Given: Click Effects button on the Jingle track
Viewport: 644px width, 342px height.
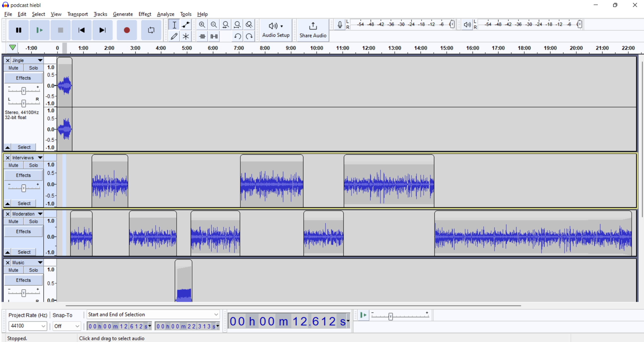Looking at the screenshot, I should point(23,78).
